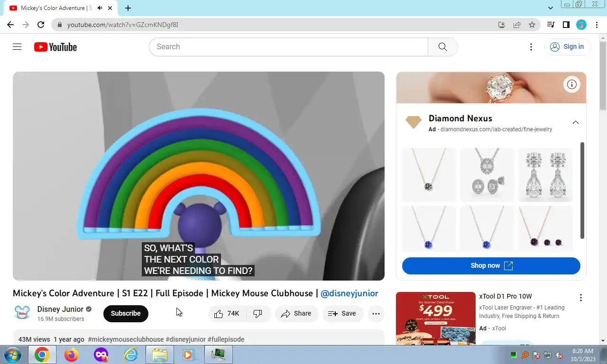Viewport: 607px width, 364px height.
Task: Bookmark this page with star icon
Action: point(532,25)
